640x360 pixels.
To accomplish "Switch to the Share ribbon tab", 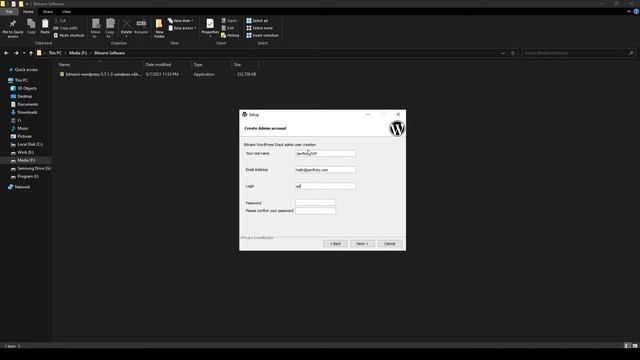I will click(x=48, y=11).
